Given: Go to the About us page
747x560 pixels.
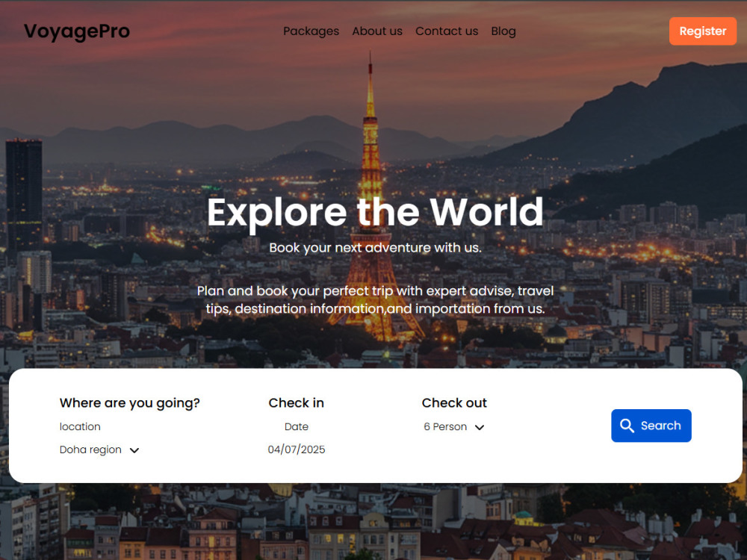Looking at the screenshot, I should [377, 31].
